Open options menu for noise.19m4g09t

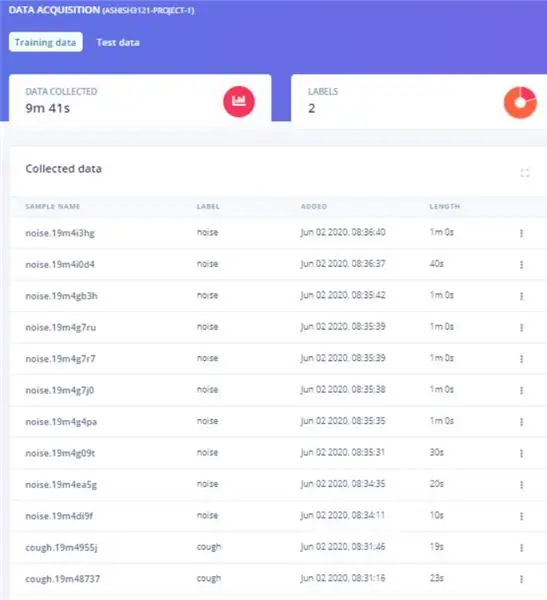(x=521, y=453)
